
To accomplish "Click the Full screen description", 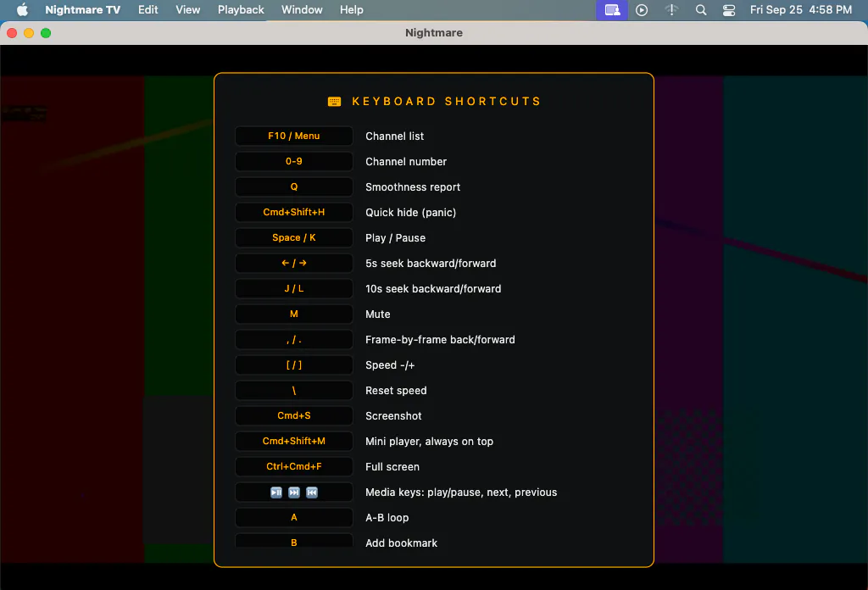I will point(392,467).
